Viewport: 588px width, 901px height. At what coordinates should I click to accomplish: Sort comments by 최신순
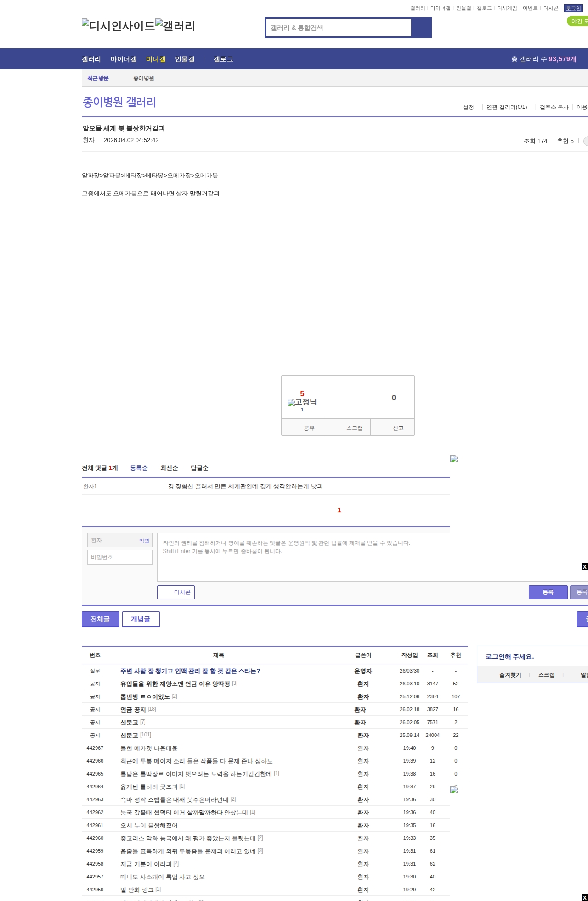(169, 468)
